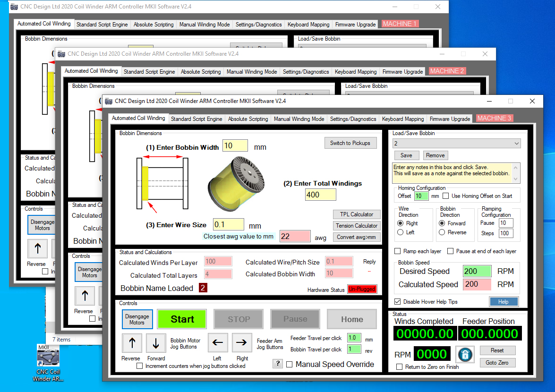Screen dimensions: 555x392
Task: Click the Switch to Pickups button
Action: pyautogui.click(x=350, y=143)
